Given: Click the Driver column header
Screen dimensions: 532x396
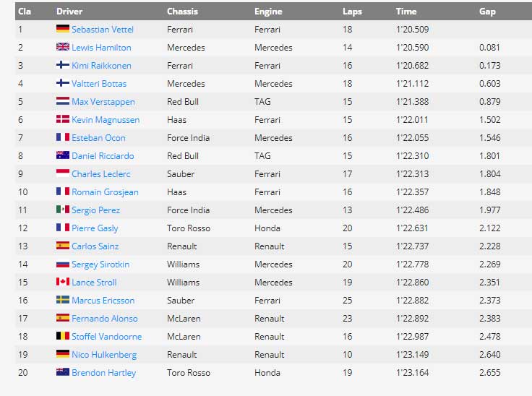Looking at the screenshot, I should point(69,12).
